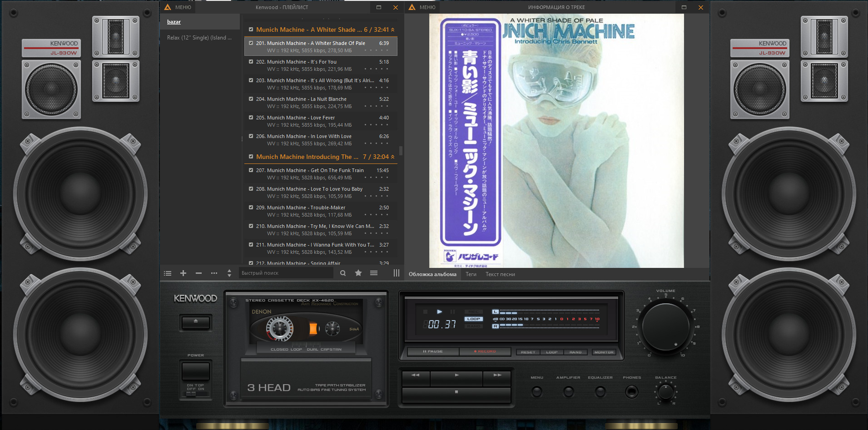Maximize the track info window

tap(684, 7)
